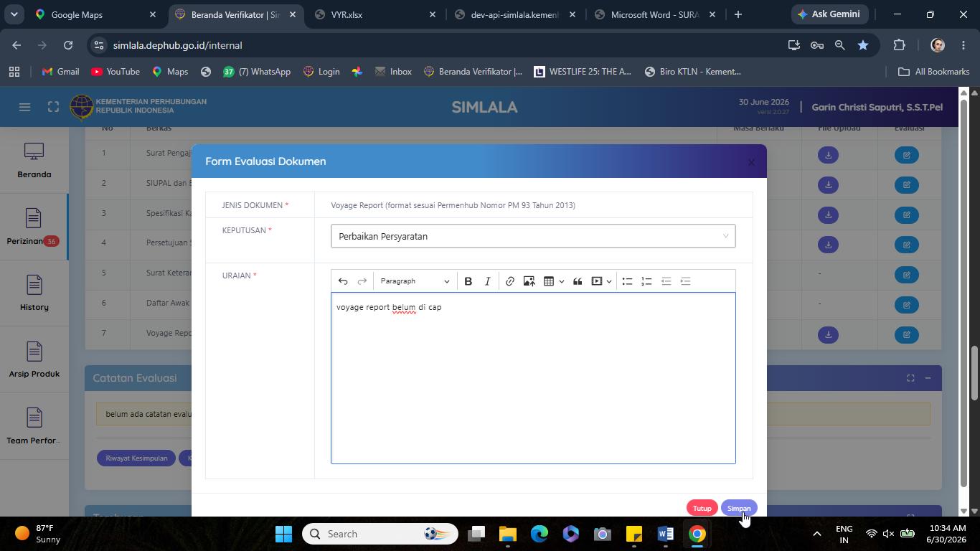
Task: Toggle italic formatting in editor
Action: [487, 281]
